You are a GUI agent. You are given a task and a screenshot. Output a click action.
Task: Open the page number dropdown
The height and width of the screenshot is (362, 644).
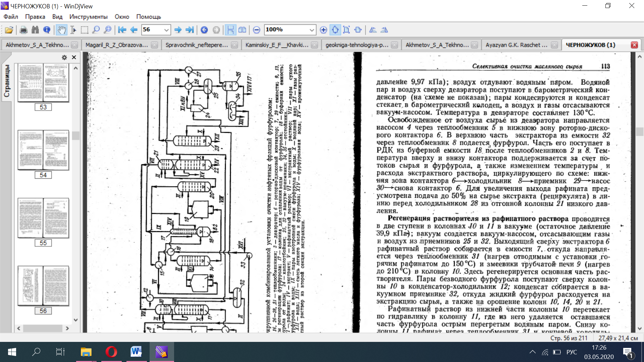[166, 30]
